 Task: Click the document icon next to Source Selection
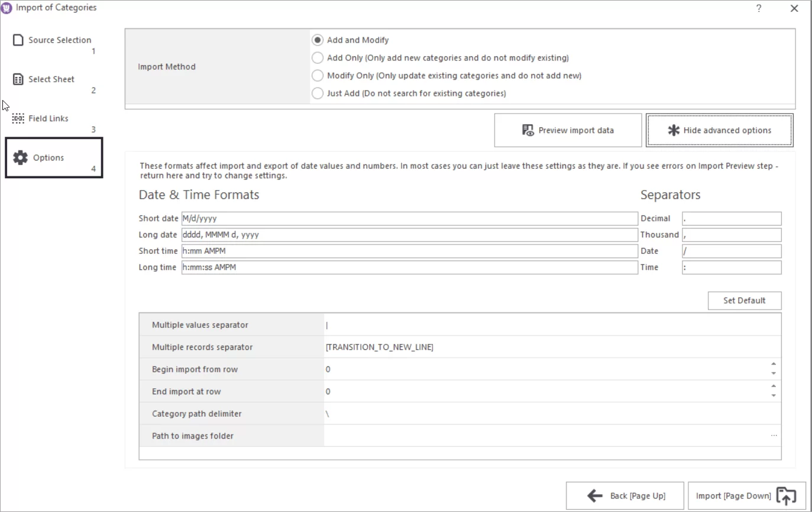click(18, 40)
